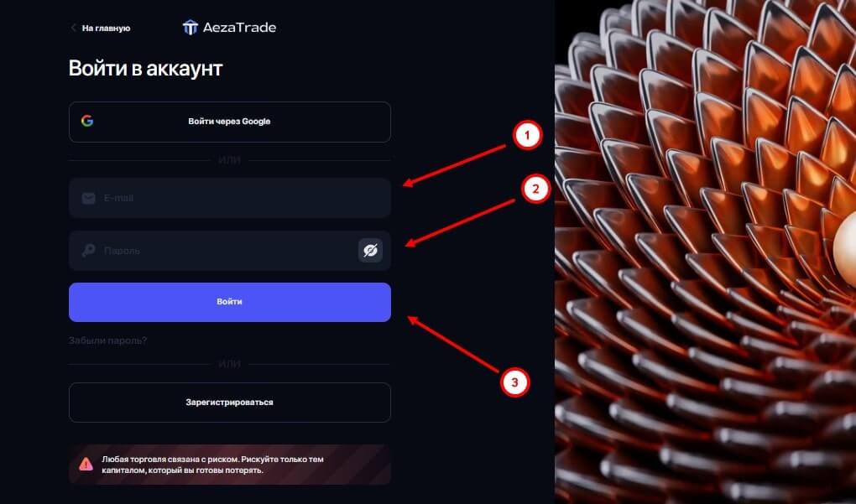The width and height of the screenshot is (856, 504).
Task: Click the annotation circle numbered 1
Action: click(x=527, y=135)
